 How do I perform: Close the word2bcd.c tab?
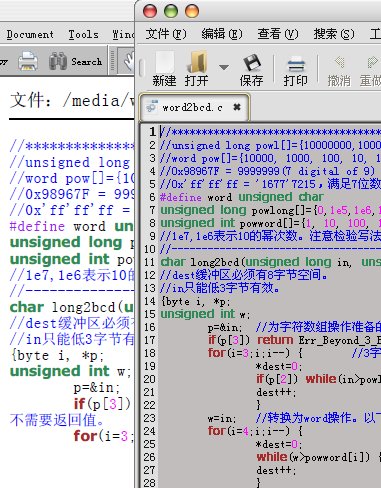[237, 107]
